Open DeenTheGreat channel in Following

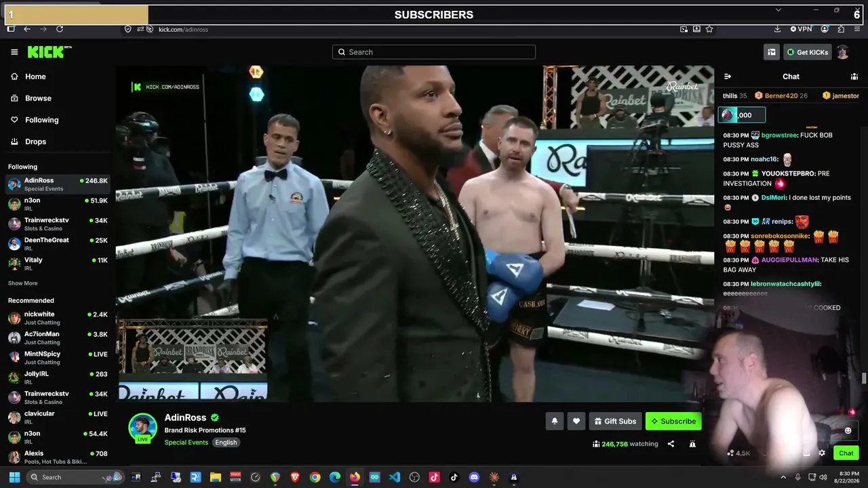tap(58, 243)
